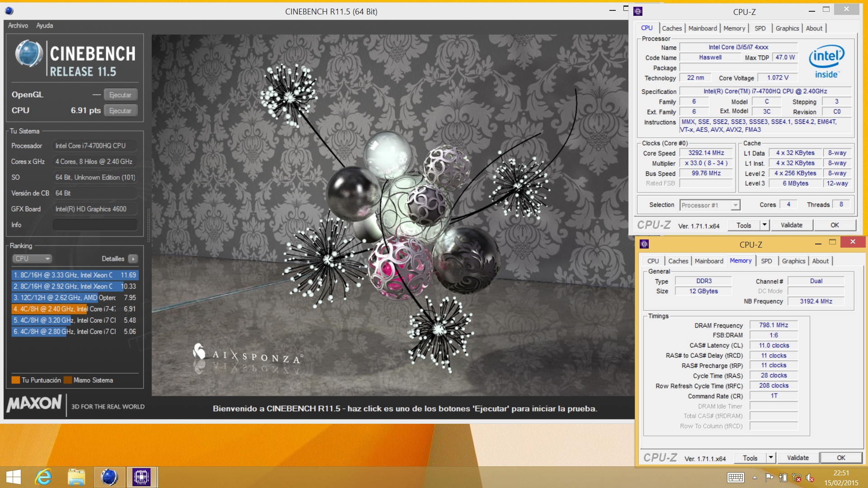Switch to Caches tab in top CPU-Z
Image resolution: width=868 pixels, height=488 pixels.
coord(672,28)
